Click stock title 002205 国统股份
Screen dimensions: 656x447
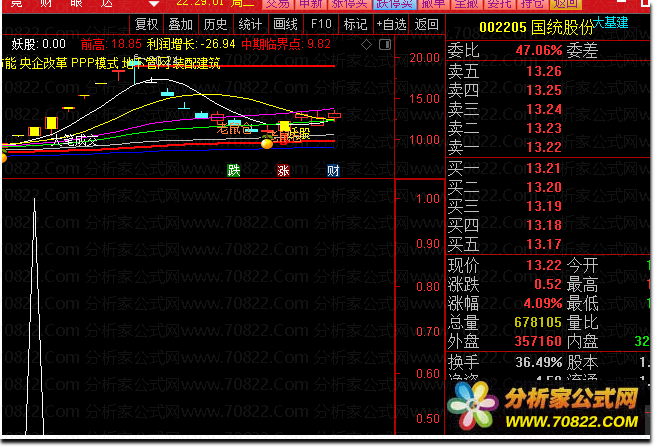[536, 28]
